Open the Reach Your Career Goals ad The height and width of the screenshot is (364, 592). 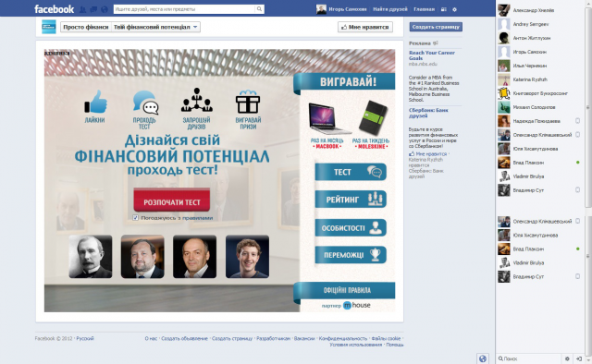click(432, 55)
